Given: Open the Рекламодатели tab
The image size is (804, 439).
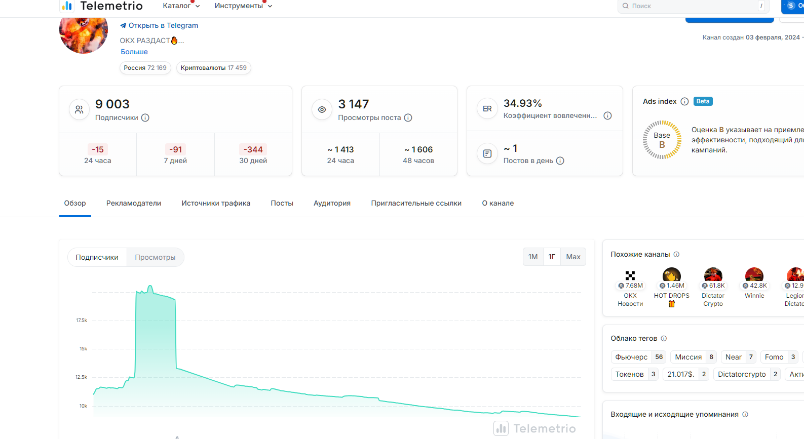Looking at the screenshot, I should (x=134, y=203).
